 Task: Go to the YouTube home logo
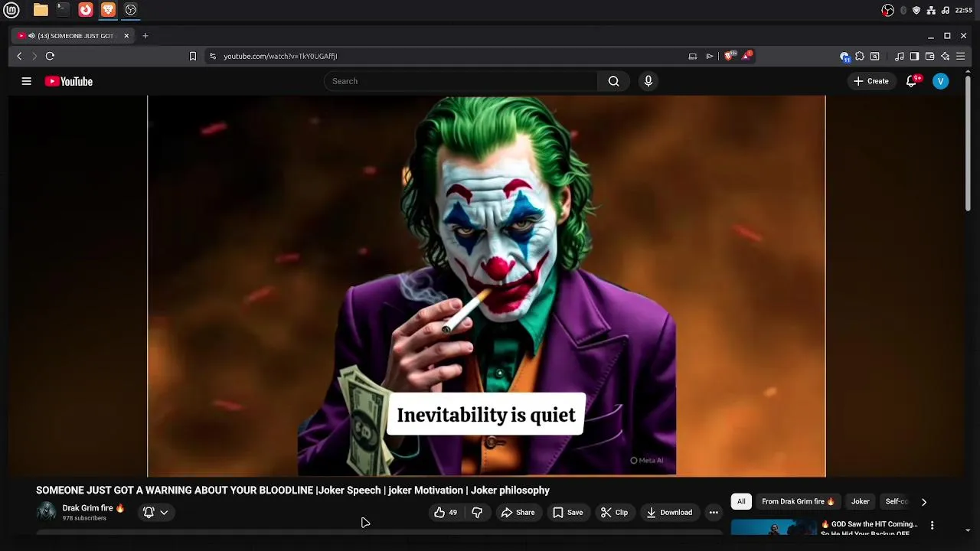point(69,81)
